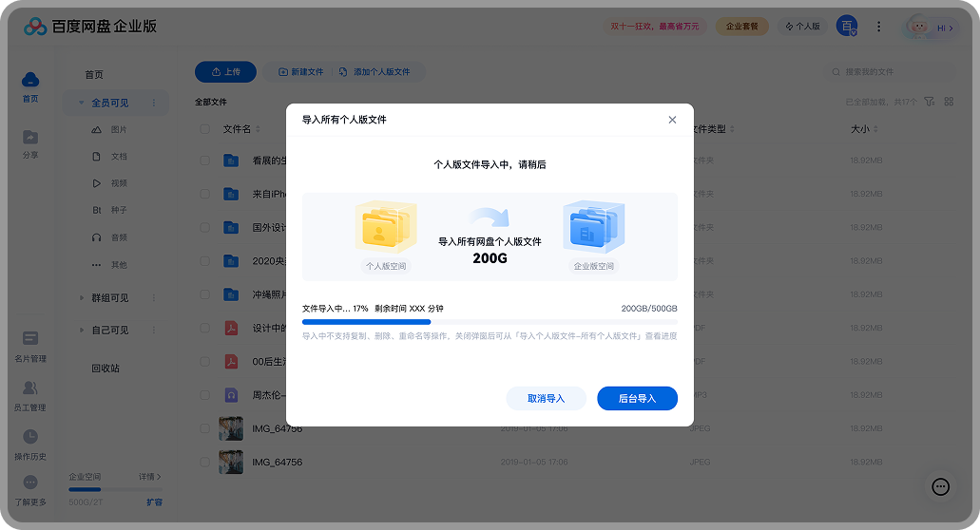980x530 pixels.
Task: Click the 上传 upload button
Action: tap(225, 72)
